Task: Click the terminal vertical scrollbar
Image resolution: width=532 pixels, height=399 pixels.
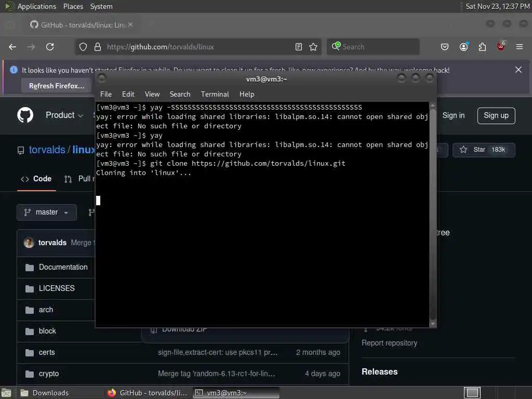Action: point(433,214)
